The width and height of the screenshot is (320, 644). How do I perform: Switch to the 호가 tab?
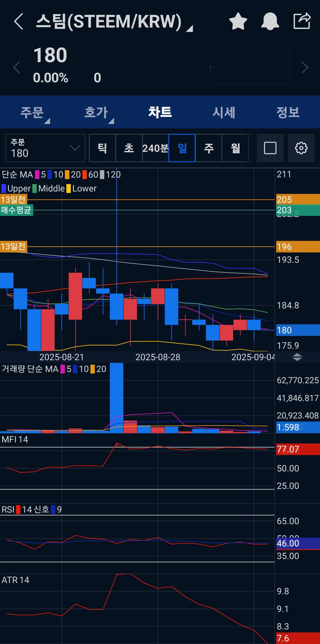click(96, 112)
